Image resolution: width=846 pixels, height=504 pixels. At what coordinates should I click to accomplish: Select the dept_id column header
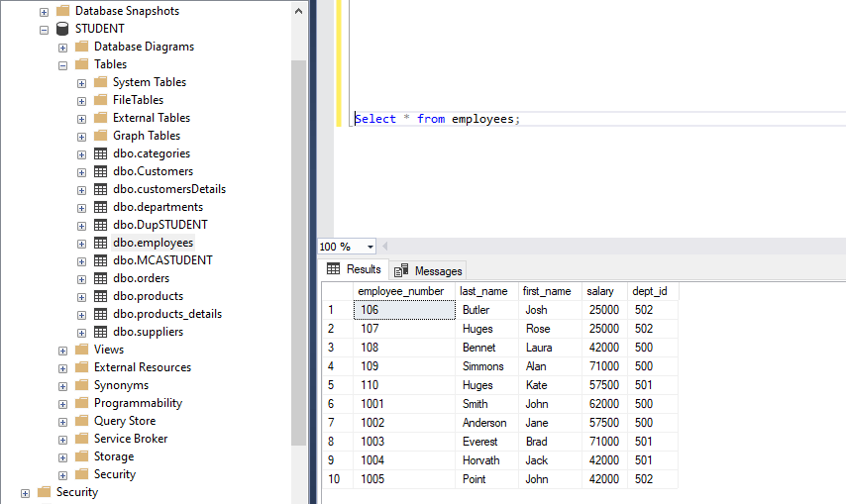pos(652,291)
